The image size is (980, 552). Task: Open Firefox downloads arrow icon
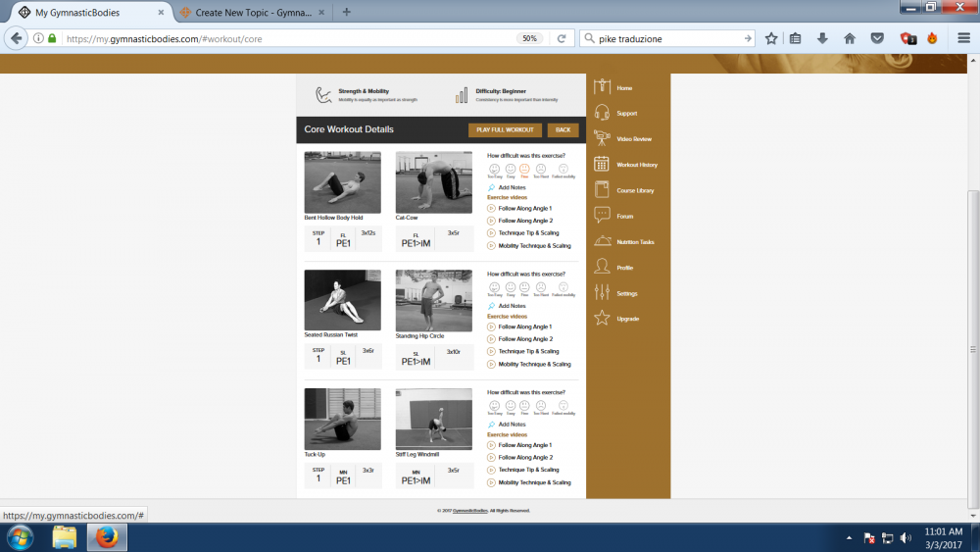[822, 38]
